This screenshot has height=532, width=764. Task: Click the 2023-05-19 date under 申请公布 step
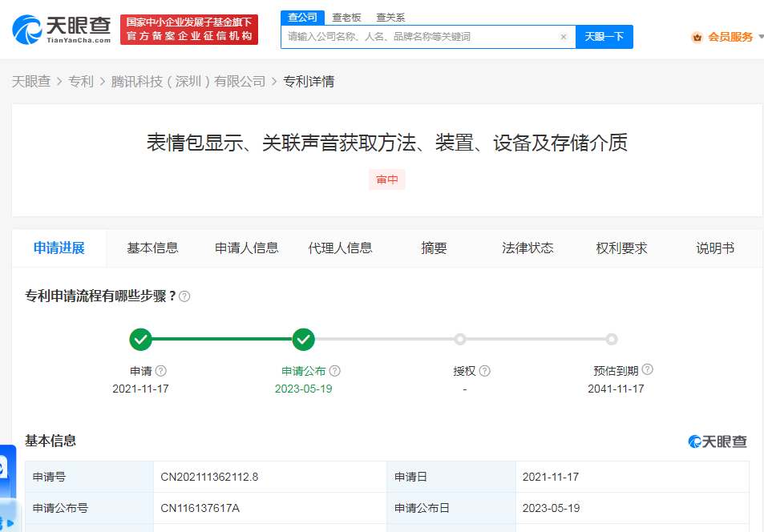click(x=304, y=389)
